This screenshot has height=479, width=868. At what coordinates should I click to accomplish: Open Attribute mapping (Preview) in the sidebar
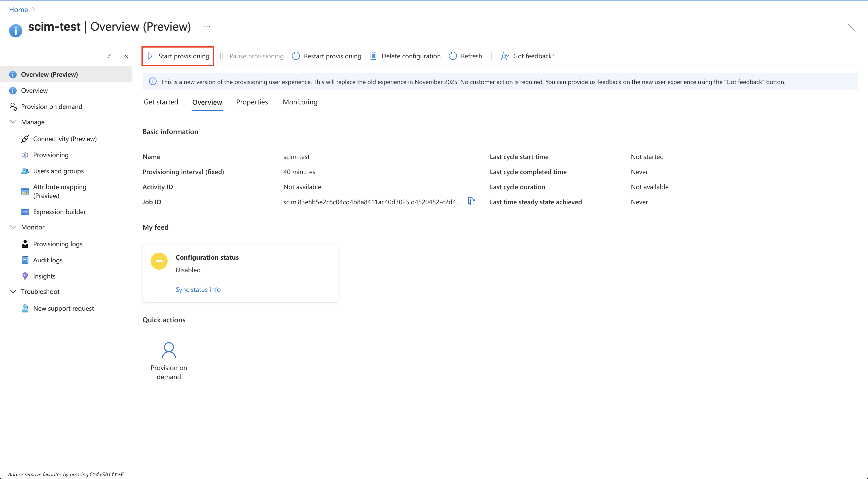(x=60, y=191)
